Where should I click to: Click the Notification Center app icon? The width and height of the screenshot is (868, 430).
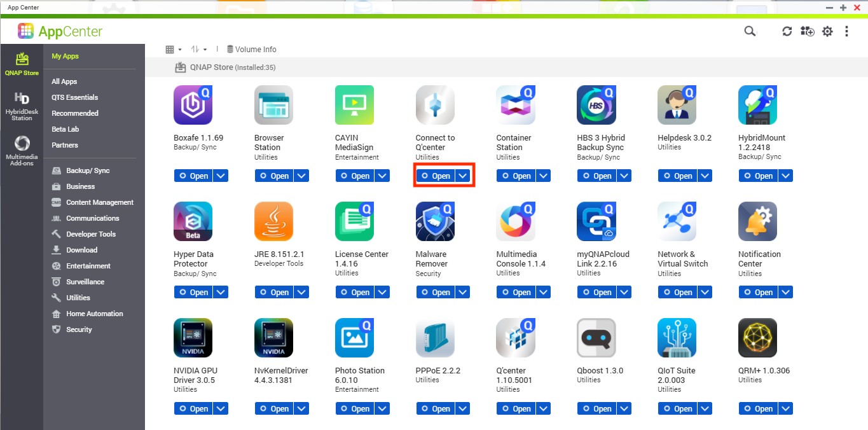(x=758, y=221)
